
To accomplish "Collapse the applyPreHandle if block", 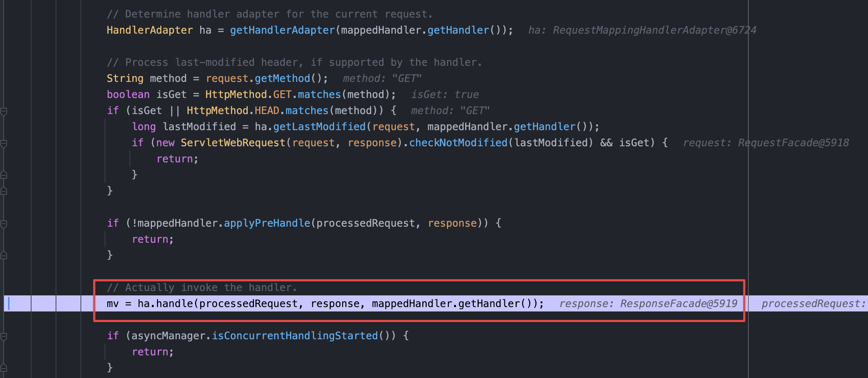I will pyautogui.click(x=4, y=224).
